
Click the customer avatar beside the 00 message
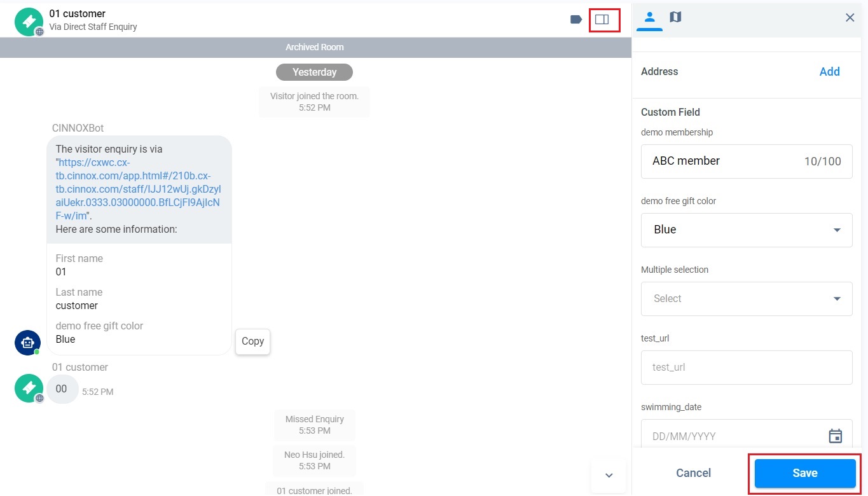pos(29,389)
